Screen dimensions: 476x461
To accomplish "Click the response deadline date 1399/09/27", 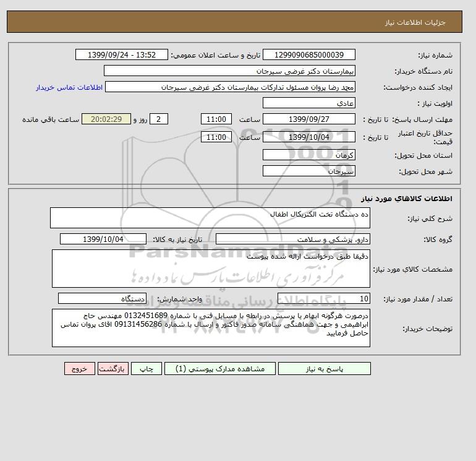I will tap(308, 119).
